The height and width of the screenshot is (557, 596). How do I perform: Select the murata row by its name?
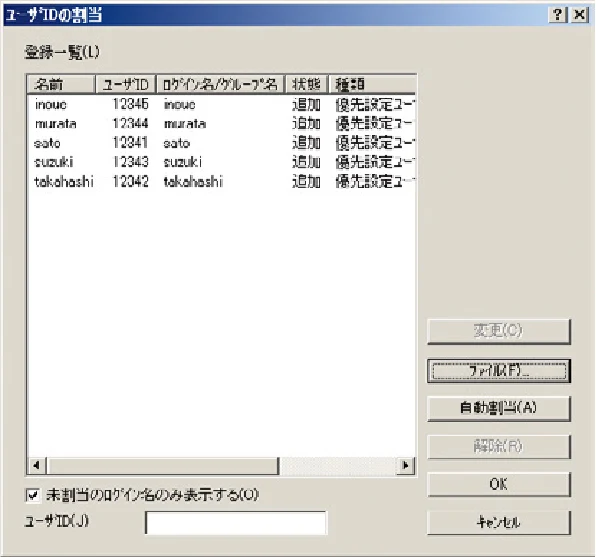55,124
